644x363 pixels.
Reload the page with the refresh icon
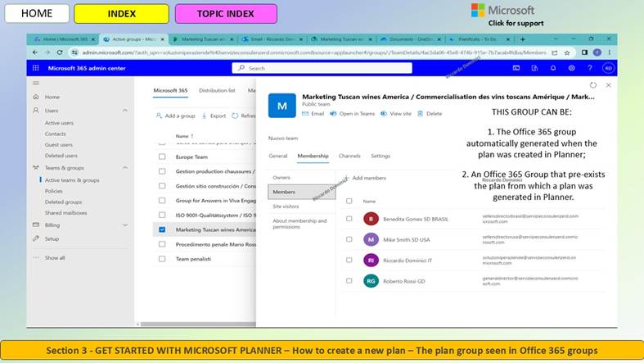(60, 52)
